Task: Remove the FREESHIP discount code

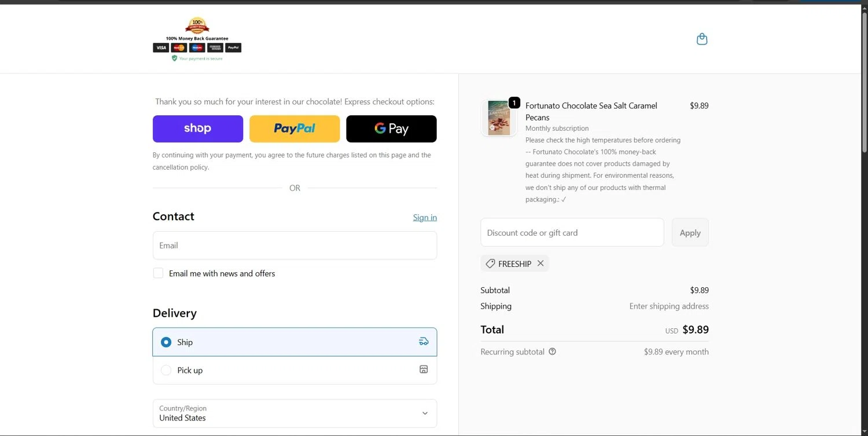Action: pyautogui.click(x=540, y=263)
